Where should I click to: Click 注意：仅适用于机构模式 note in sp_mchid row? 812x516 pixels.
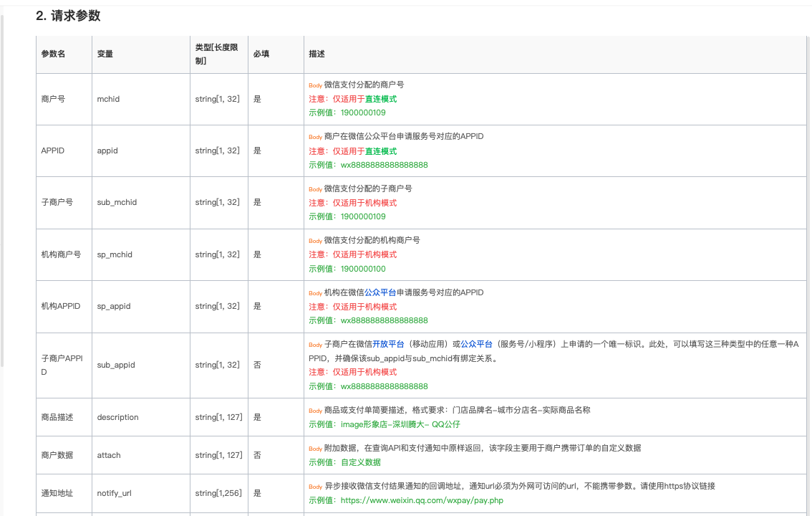click(353, 254)
